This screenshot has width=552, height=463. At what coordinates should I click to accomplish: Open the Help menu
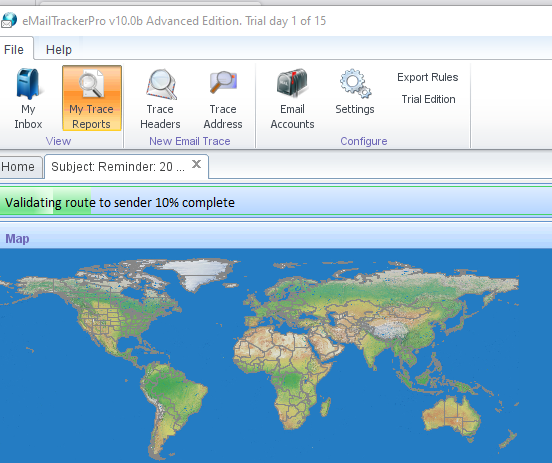point(59,50)
